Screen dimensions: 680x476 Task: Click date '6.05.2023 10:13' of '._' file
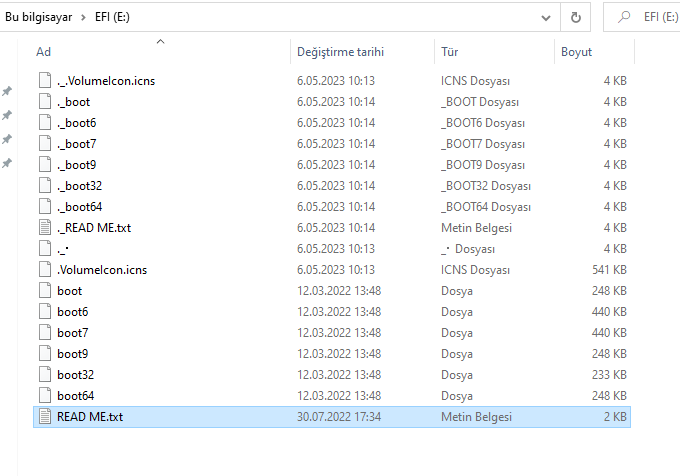tap(336, 249)
